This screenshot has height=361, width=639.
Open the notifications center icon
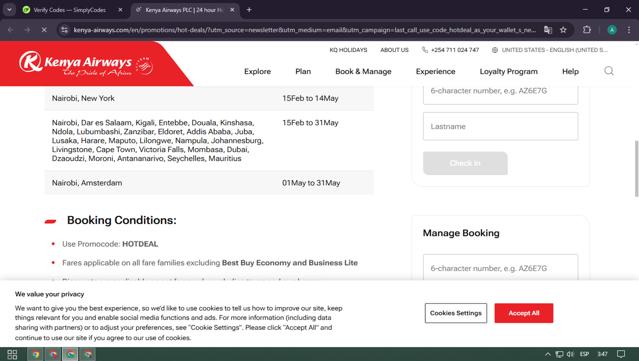pos(621,354)
